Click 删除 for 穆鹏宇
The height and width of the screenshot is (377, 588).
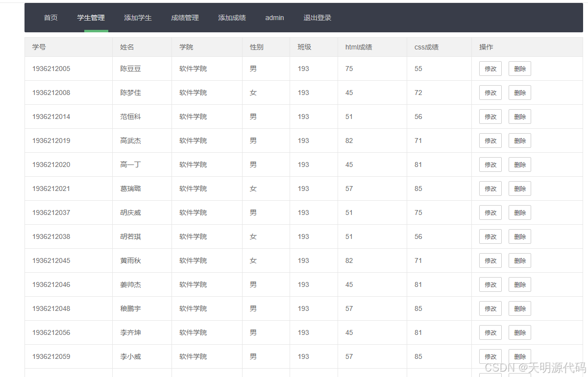[x=520, y=308]
